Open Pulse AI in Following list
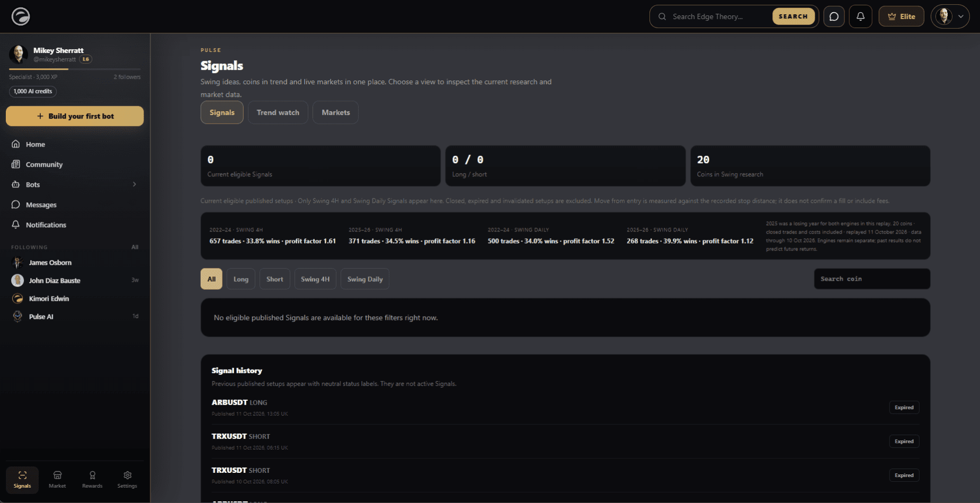 pos(75,316)
